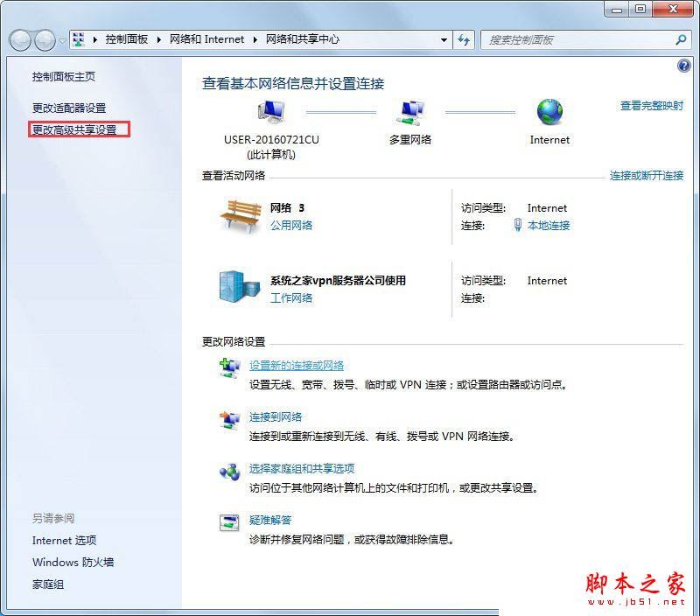Click the USER-20160721CU computer icon

tap(269, 109)
